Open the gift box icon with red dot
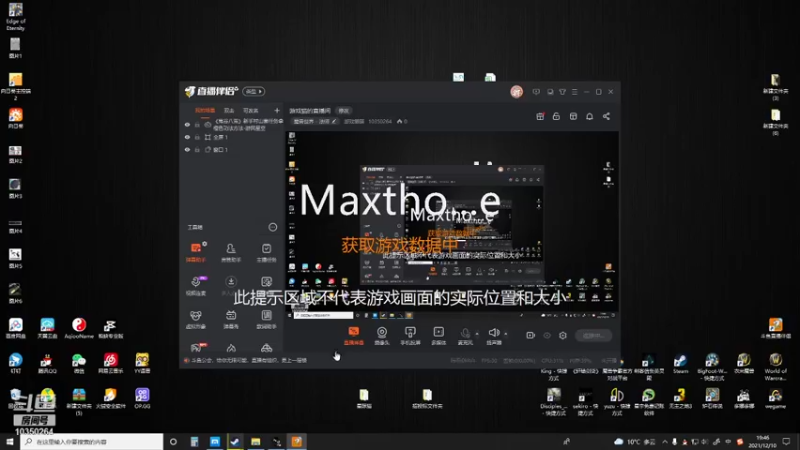Screen dimensions: 800x450 coord(540,116)
